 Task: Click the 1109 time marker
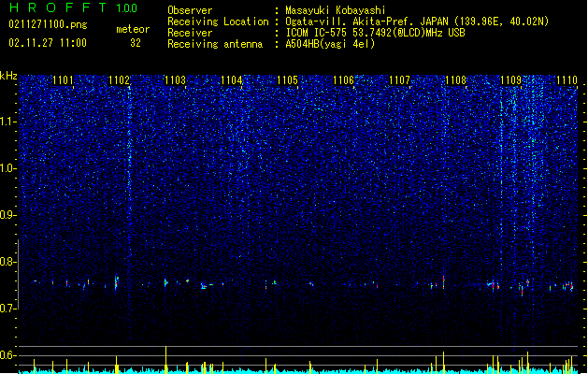511,80
